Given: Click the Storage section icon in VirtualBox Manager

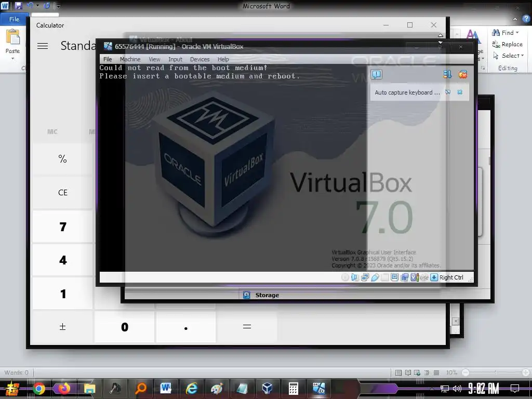Looking at the screenshot, I should [247, 295].
